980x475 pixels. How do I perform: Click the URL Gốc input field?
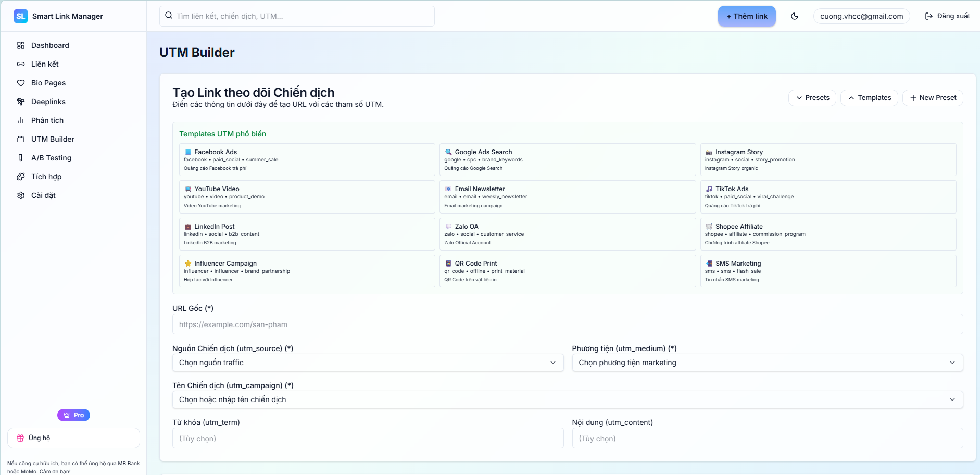[x=567, y=324]
